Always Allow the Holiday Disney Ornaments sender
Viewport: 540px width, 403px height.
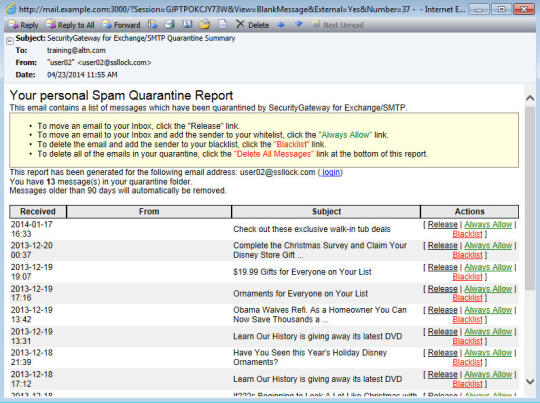pyautogui.click(x=488, y=353)
